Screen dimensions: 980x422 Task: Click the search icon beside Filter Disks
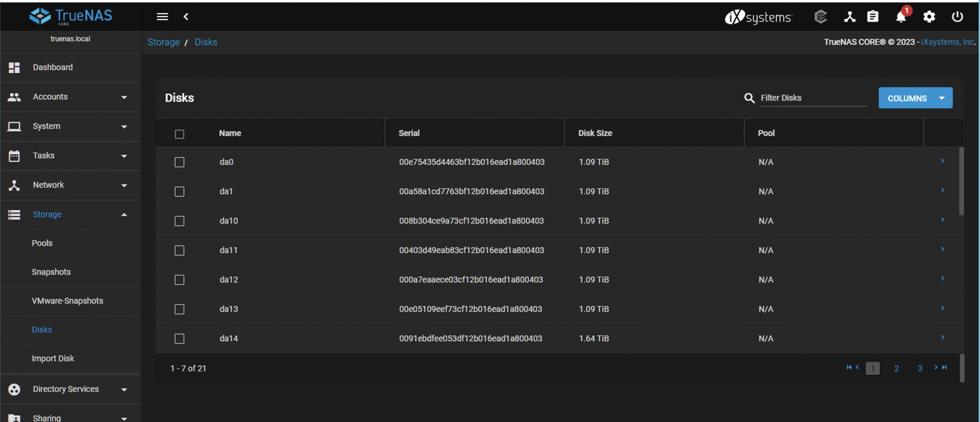[749, 98]
